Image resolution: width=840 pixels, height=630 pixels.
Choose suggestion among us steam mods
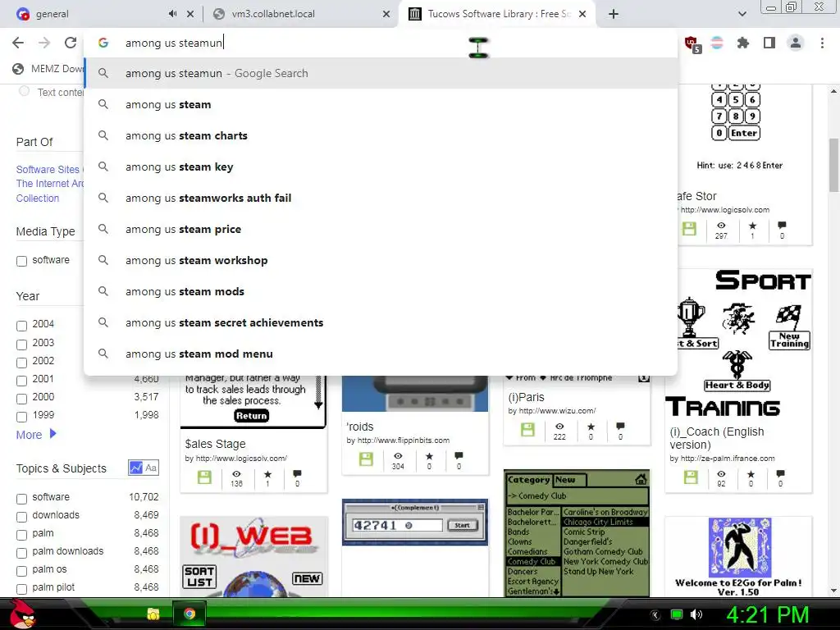[381, 291]
